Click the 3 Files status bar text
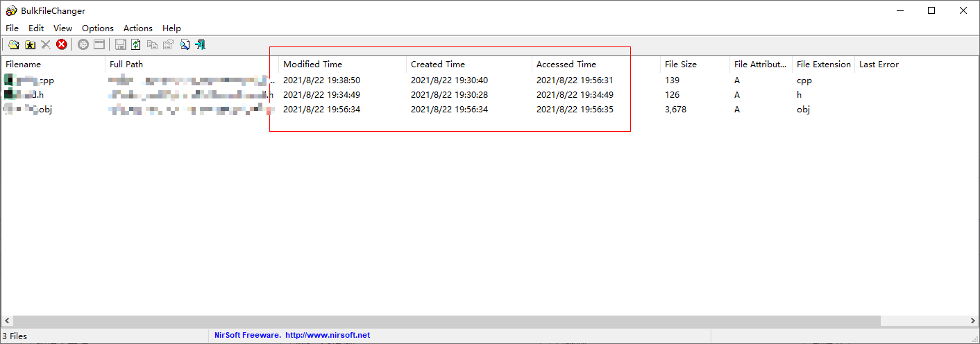Viewport: 980px width, 344px height. pos(15,336)
